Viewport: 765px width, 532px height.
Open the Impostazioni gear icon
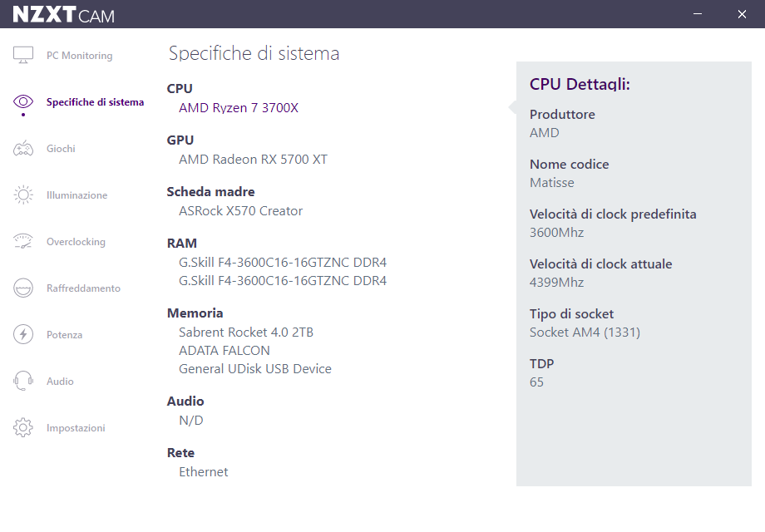(x=23, y=428)
